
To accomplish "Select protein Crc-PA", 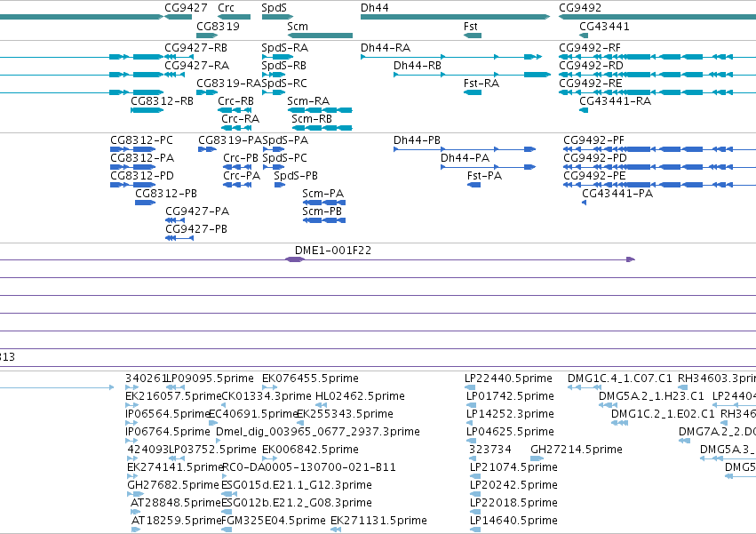I will [x=237, y=185].
